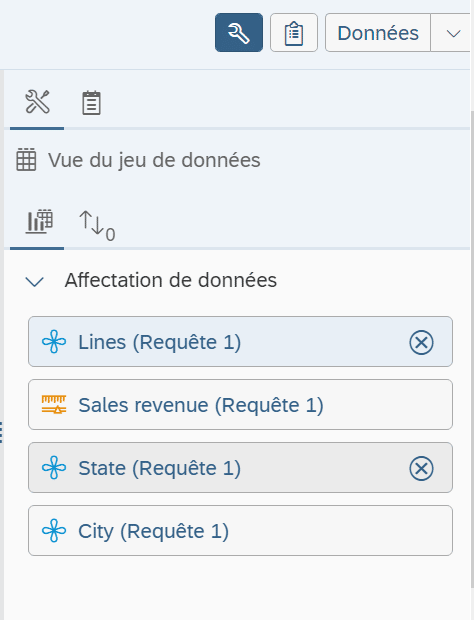The width and height of the screenshot is (474, 620).
Task: Click Vue du jeu de données label
Action: pos(154,160)
